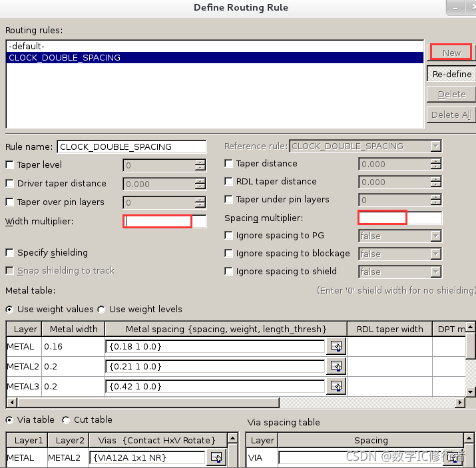476x468 pixels.
Task: Choose the Cut table radio button
Action: (66, 420)
